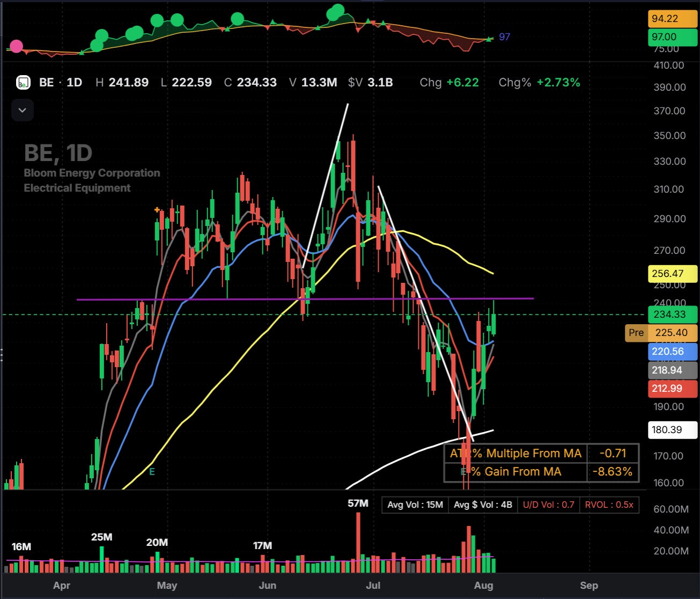700x599 pixels.
Task: Click the 190.00 price axis label
Action: (669, 407)
